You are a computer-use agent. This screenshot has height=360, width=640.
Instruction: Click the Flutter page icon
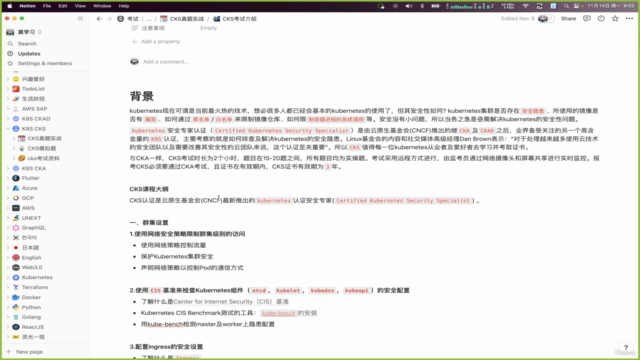[x=16, y=178]
